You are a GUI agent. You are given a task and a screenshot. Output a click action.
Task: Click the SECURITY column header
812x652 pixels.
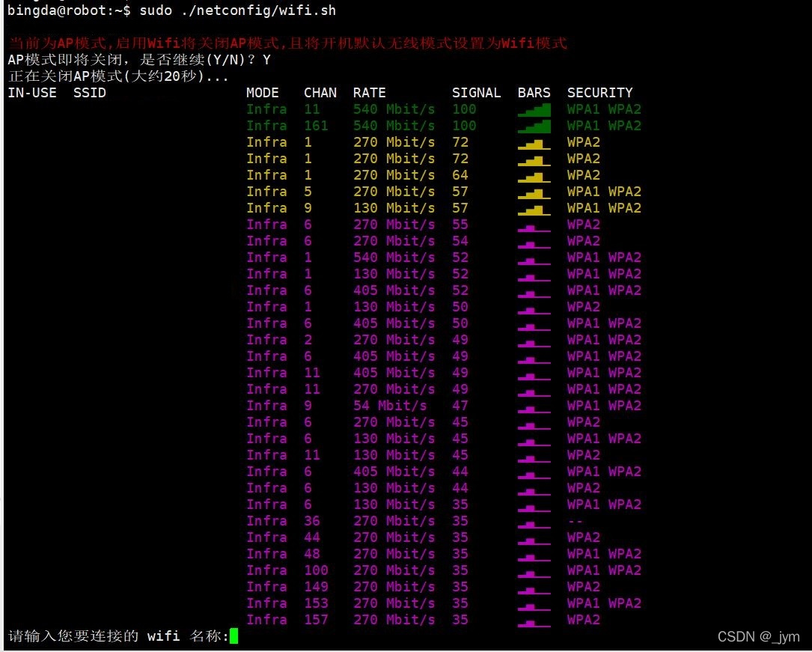pyautogui.click(x=599, y=93)
